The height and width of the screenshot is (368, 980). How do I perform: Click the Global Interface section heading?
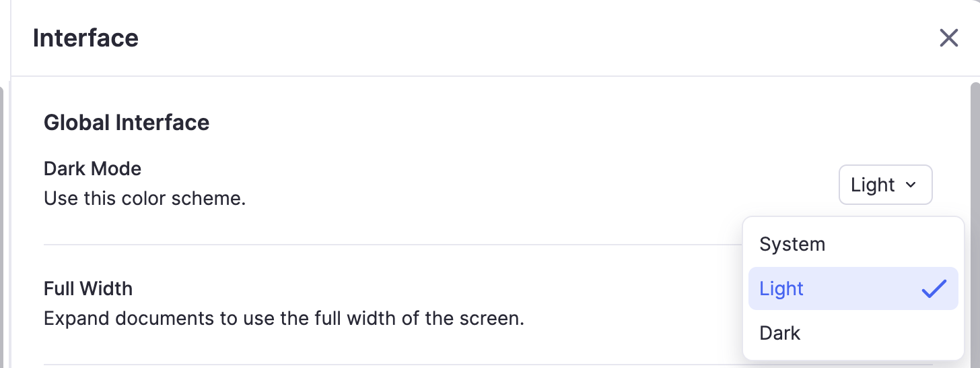[127, 123]
